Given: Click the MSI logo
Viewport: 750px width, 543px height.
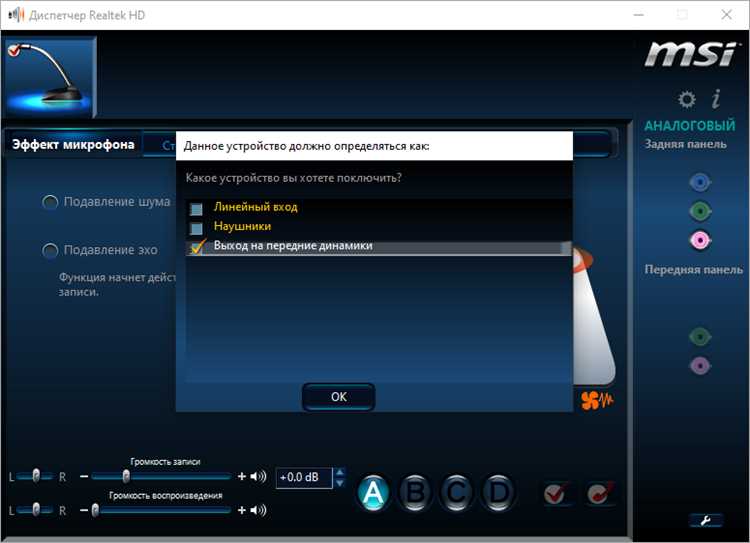Looking at the screenshot, I should [691, 54].
